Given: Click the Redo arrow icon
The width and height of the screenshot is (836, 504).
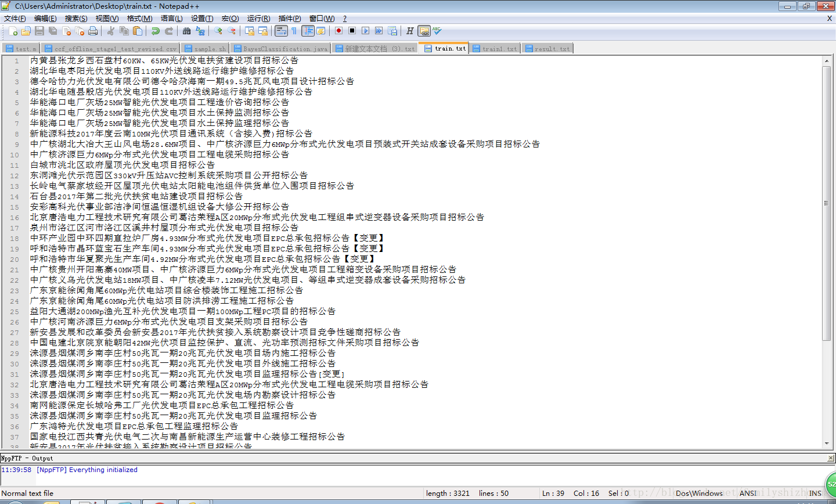Looking at the screenshot, I should coord(169,31).
